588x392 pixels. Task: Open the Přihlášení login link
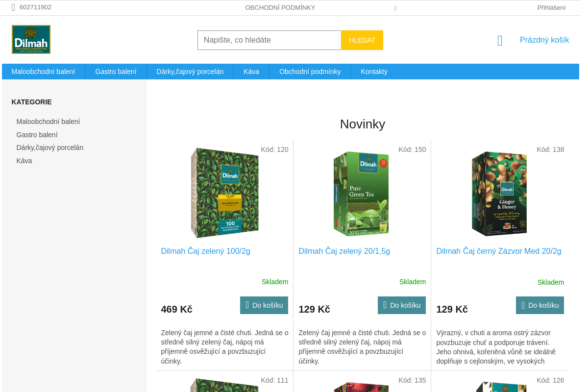coord(551,8)
